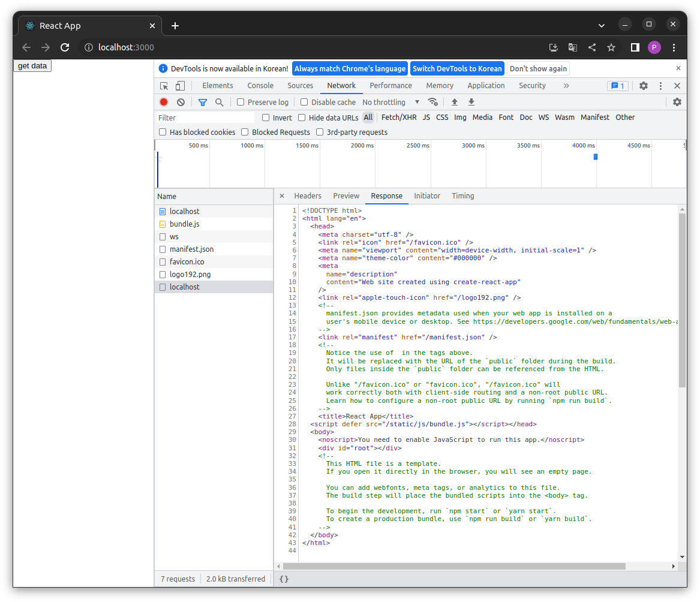Image resolution: width=700 pixels, height=602 pixels.
Task: Show the Initiator tab of request
Action: 427,196
